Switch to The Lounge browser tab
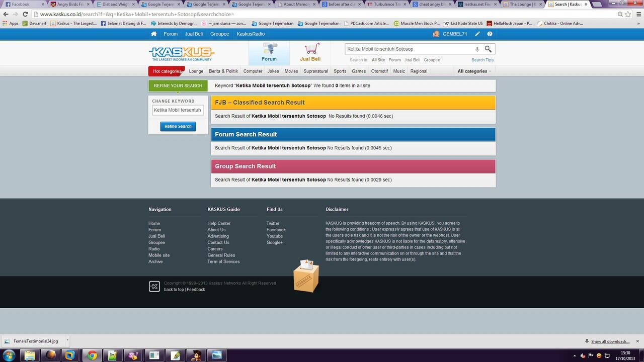Viewport: 644px width, 362px height. click(522, 4)
